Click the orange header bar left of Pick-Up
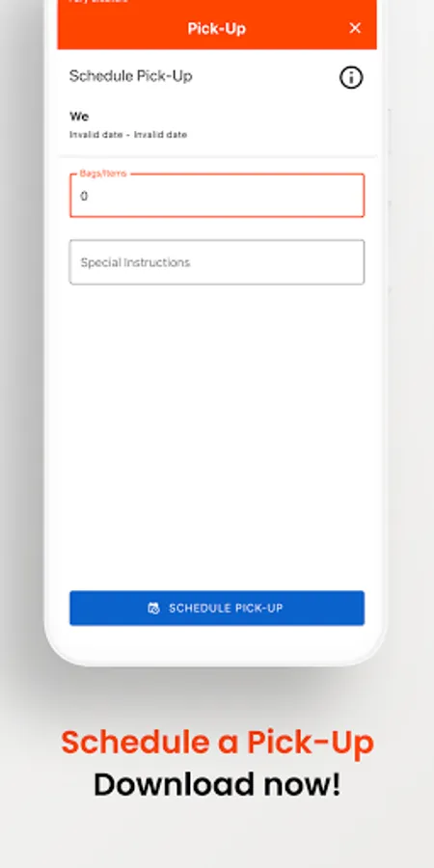Image resolution: width=434 pixels, height=868 pixels. 122,29
